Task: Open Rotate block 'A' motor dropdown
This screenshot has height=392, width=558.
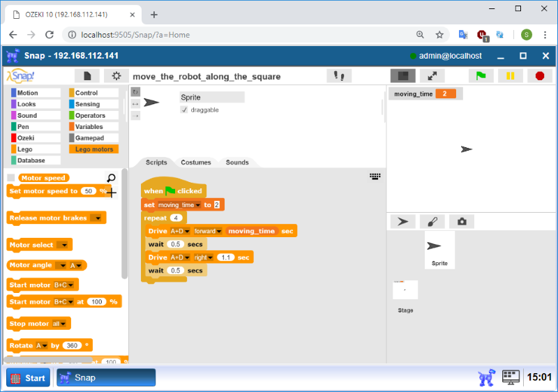Action: (x=42, y=346)
